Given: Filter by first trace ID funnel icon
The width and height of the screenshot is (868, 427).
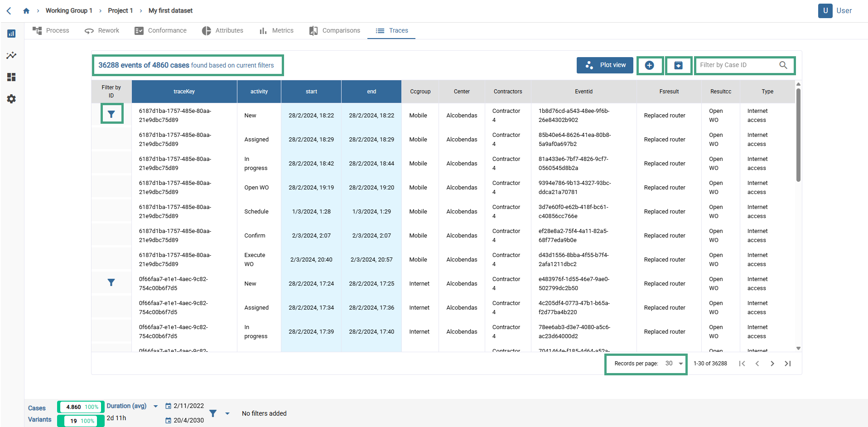Looking at the screenshot, I should 111,114.
